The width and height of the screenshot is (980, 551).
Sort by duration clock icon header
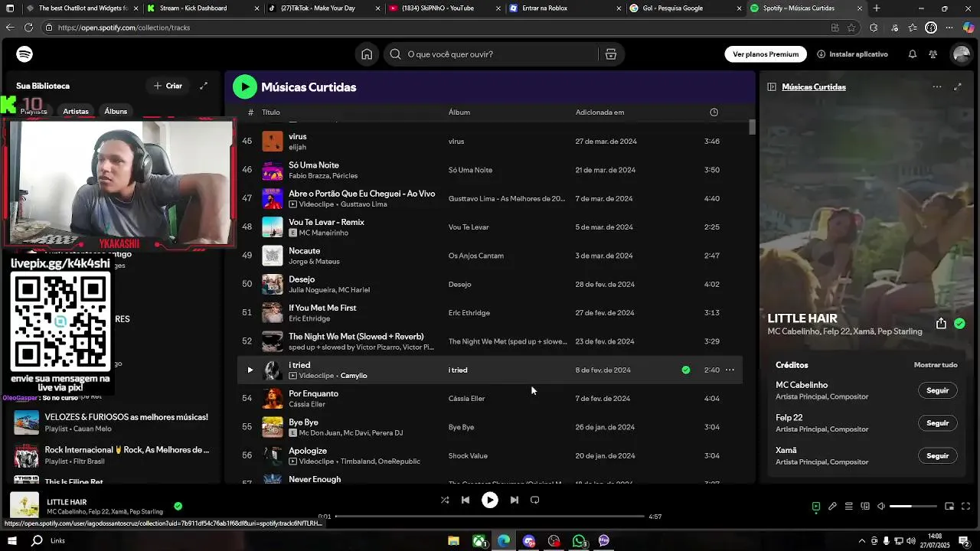(714, 112)
